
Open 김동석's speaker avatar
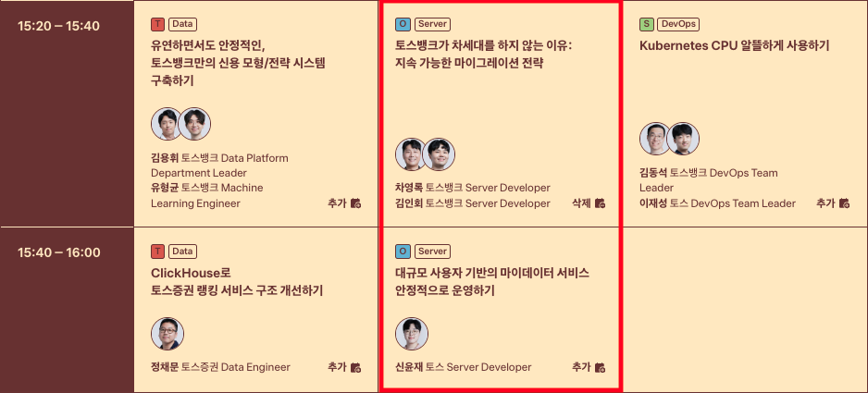tap(655, 139)
